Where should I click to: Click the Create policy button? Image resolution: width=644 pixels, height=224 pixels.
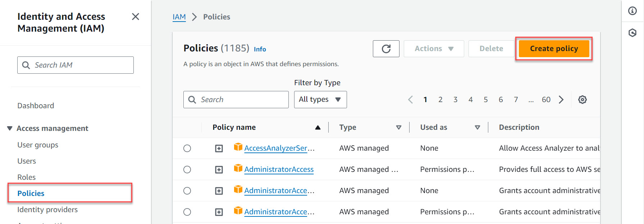point(553,49)
